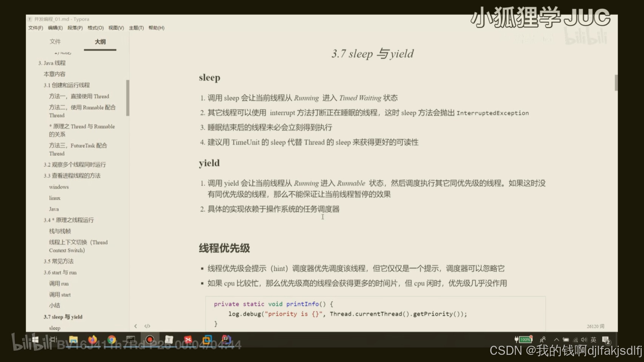
Task: Switch input method via the 英 indicator
Action: (x=593, y=339)
